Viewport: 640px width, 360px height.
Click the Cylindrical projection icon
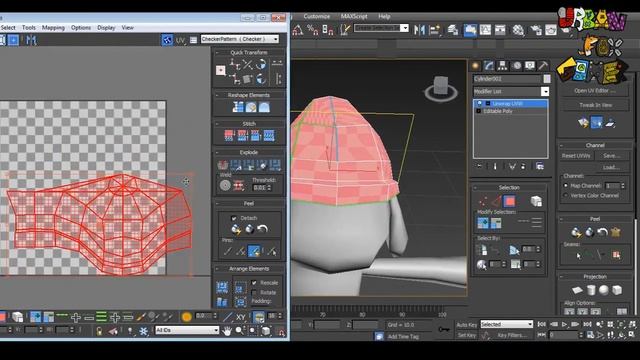pos(591,290)
